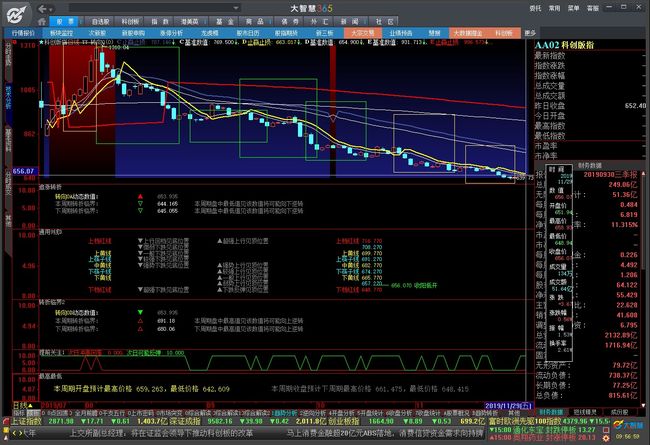
Task: Click the orange gear settings icon
Action: tap(606, 438)
